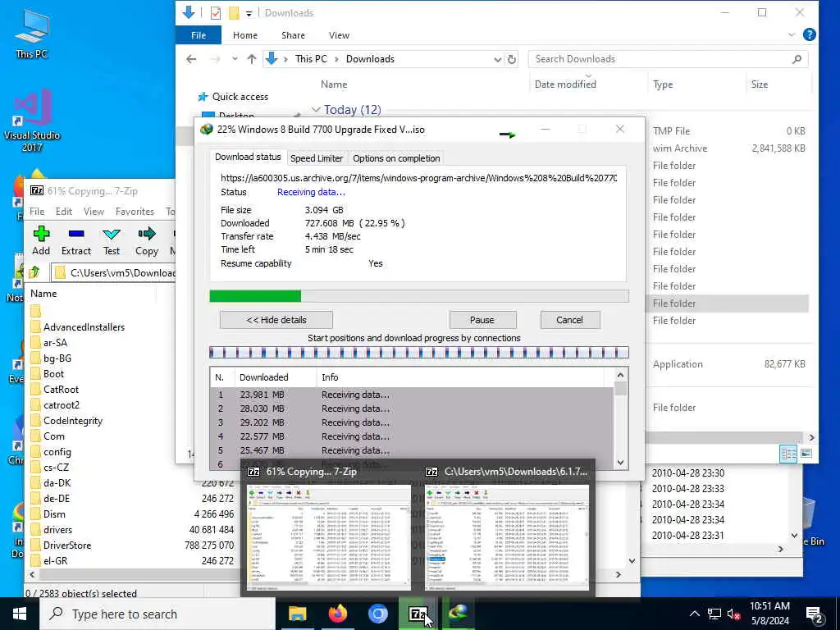This screenshot has height=630, width=840.
Task: Click the 7-Zip taskbar icon
Action: tap(418, 614)
